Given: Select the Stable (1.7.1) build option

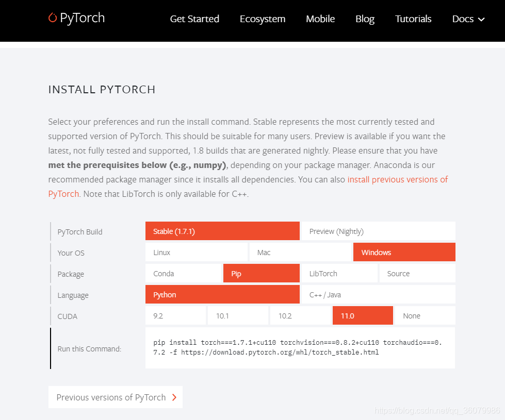Looking at the screenshot, I should click(x=222, y=231).
